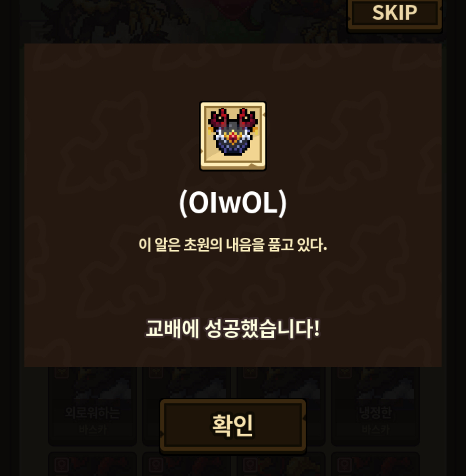Tap gender badge on fourth bottom-row card

[345, 464]
